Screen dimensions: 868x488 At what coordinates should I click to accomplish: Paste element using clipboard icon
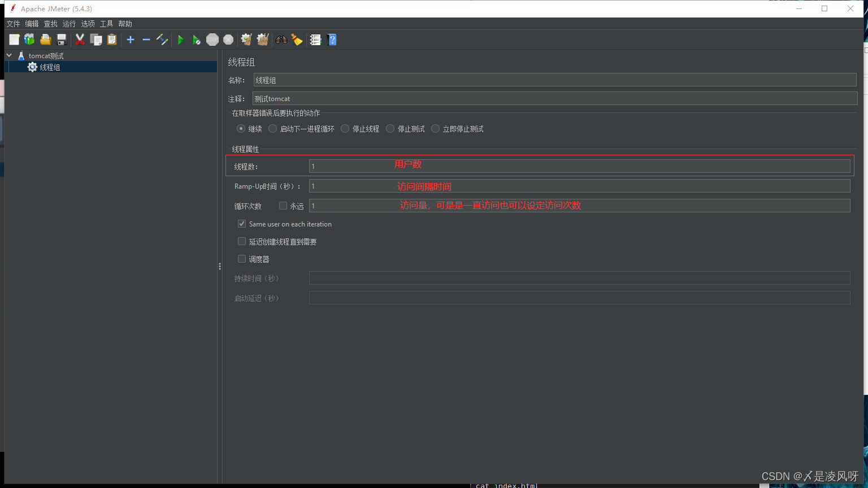[112, 40]
